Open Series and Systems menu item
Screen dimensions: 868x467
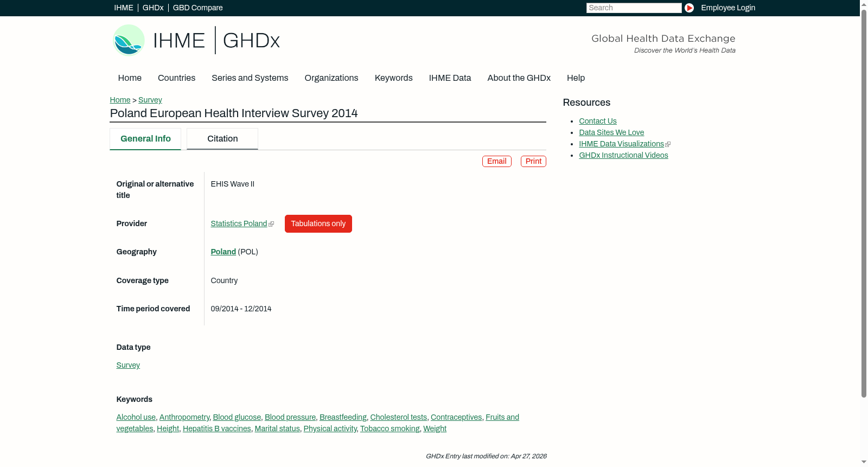pyautogui.click(x=250, y=78)
